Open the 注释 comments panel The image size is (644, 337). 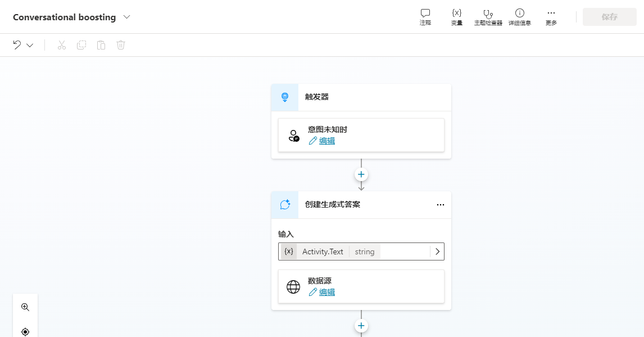click(425, 17)
